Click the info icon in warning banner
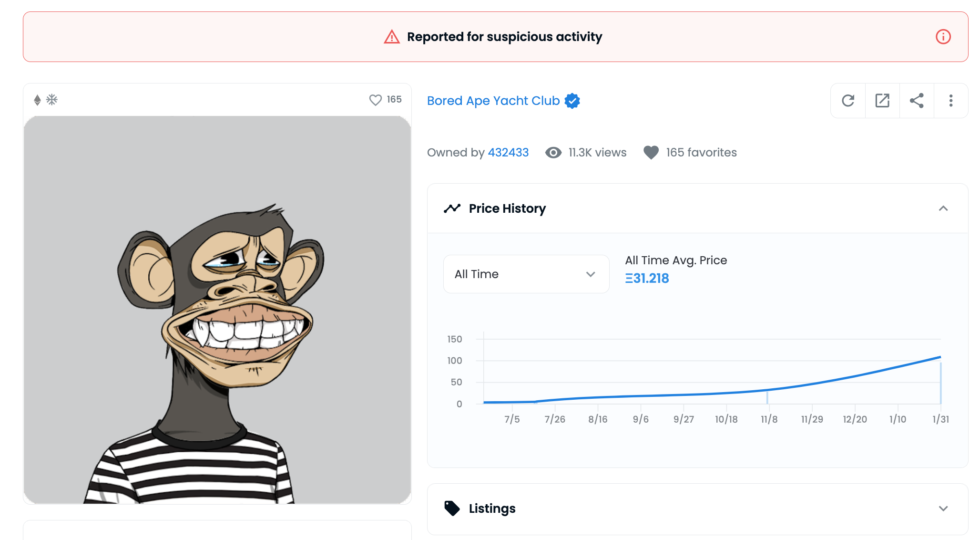 [943, 37]
